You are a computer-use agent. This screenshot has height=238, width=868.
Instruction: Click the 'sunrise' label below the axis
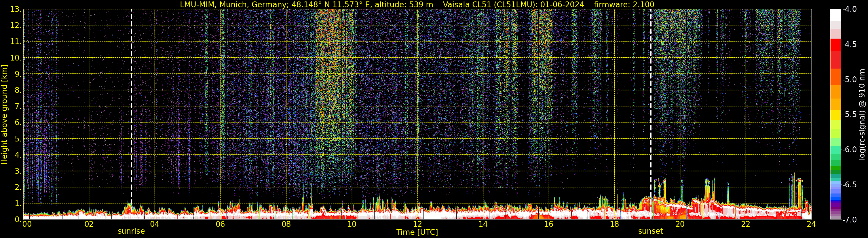tap(131, 231)
